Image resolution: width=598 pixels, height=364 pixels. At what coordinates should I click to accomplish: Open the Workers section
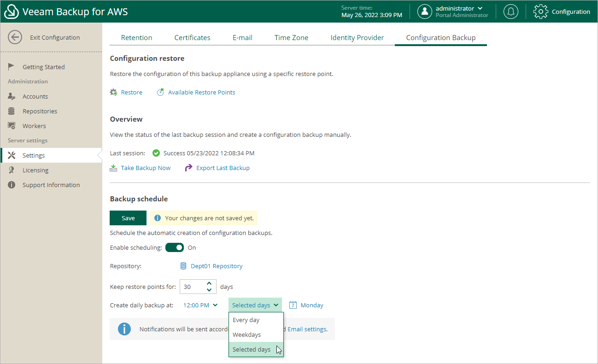pyautogui.click(x=35, y=125)
